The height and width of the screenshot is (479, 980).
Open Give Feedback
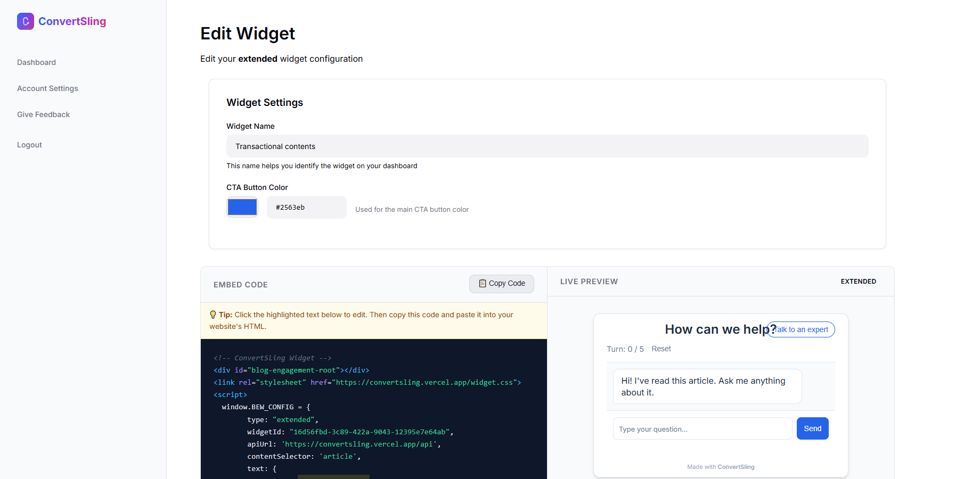click(43, 114)
